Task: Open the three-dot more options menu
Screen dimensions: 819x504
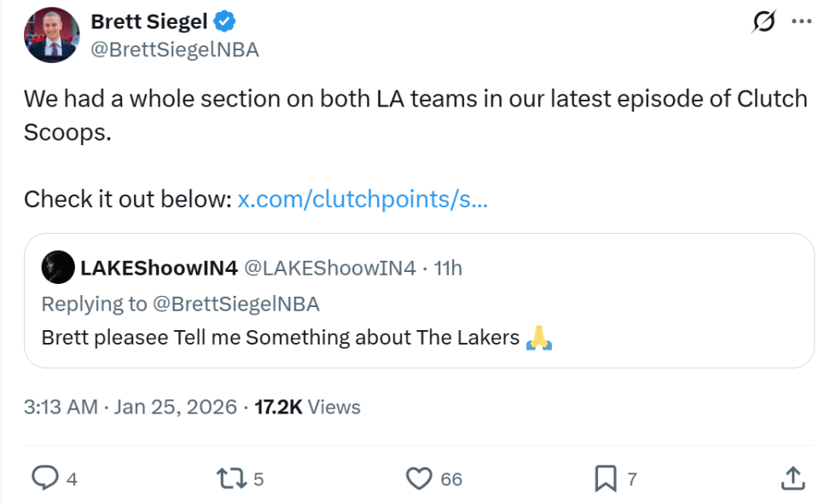Action: click(x=801, y=22)
